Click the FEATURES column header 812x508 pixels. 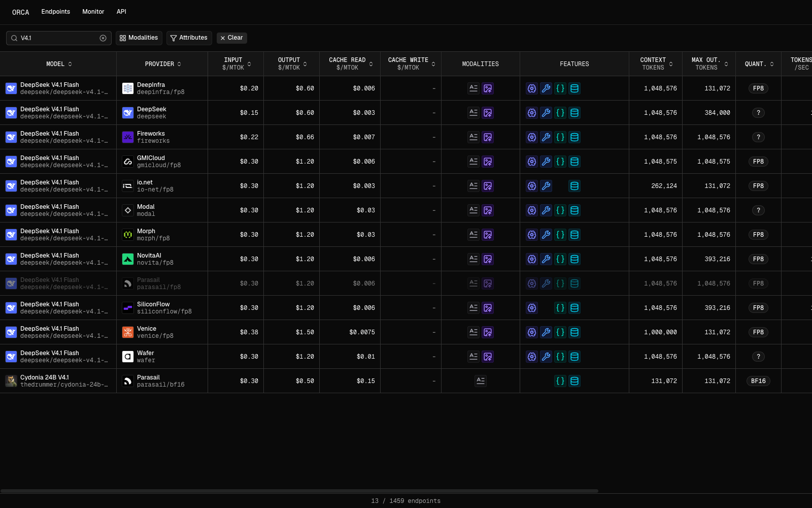point(574,64)
